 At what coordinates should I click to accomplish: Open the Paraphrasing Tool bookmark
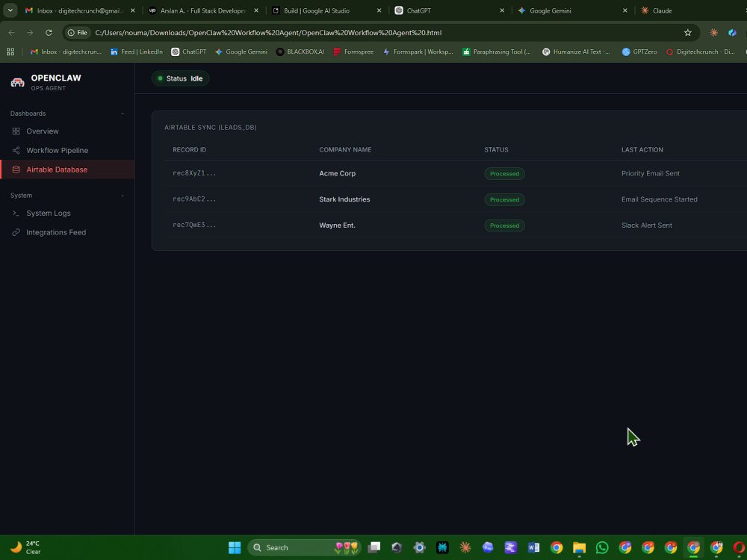point(497,52)
